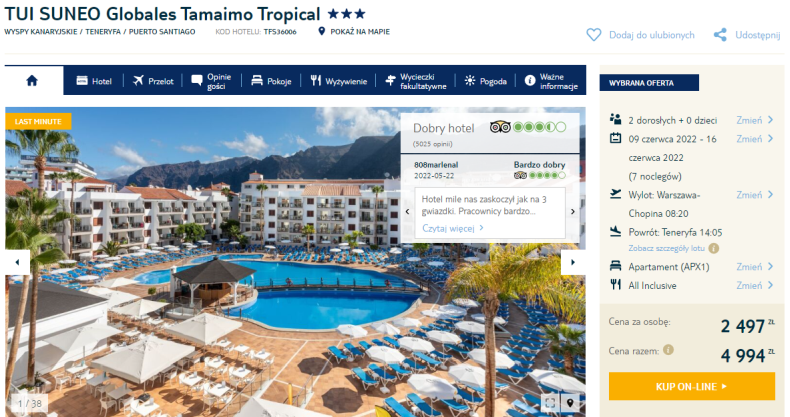Click the KUP ON-LINE button
The width and height of the screenshot is (790, 417).
[692, 386]
